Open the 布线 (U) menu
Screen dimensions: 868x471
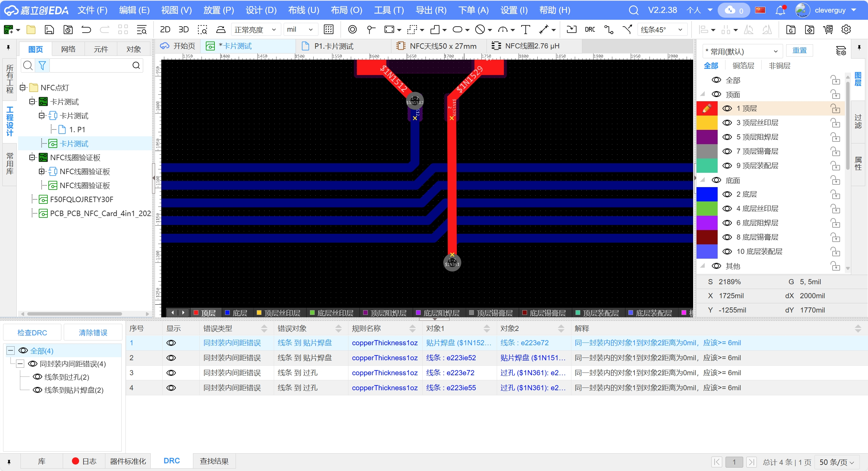303,10
